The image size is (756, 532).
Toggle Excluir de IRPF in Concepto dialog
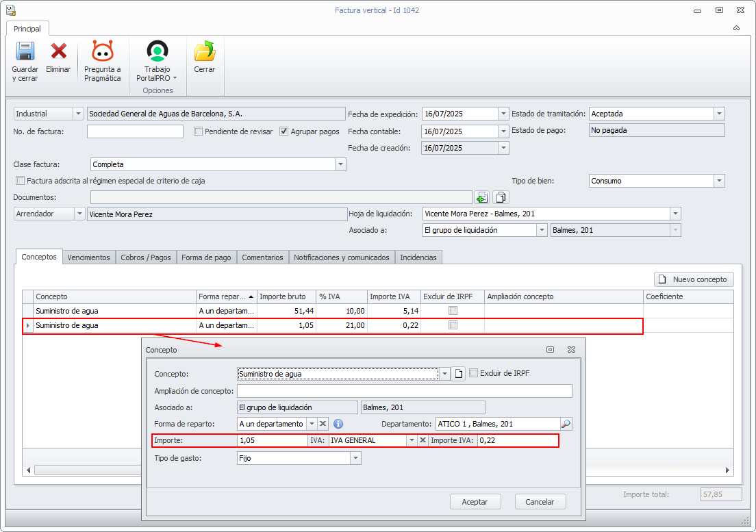point(474,373)
